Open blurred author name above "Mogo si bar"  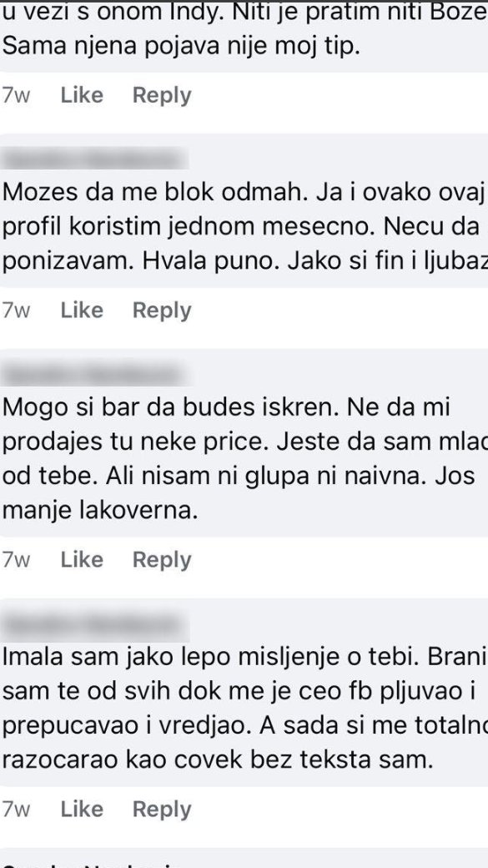click(x=96, y=374)
